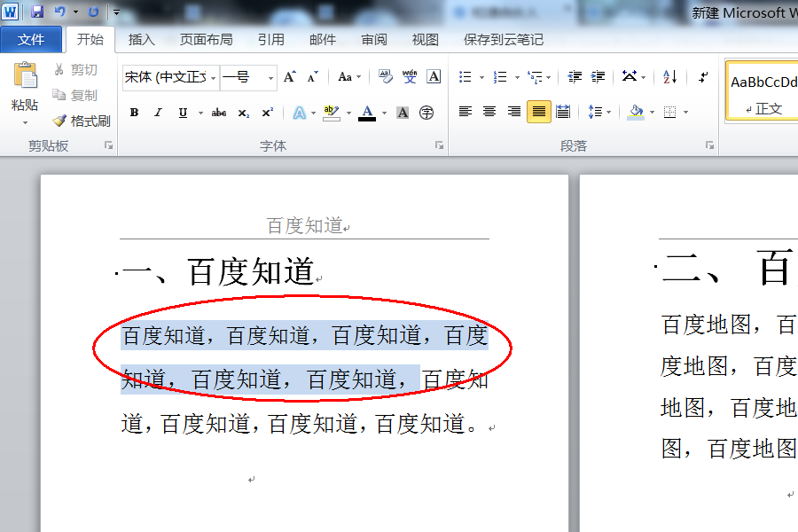The height and width of the screenshot is (532, 798).
Task: Open the highlight color dropdown arrow
Action: coord(348,113)
